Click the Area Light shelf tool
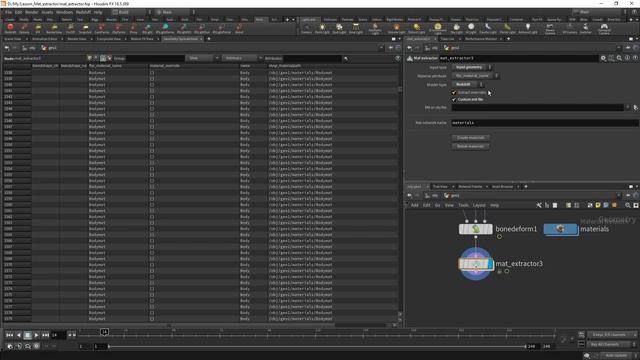 coord(356,28)
